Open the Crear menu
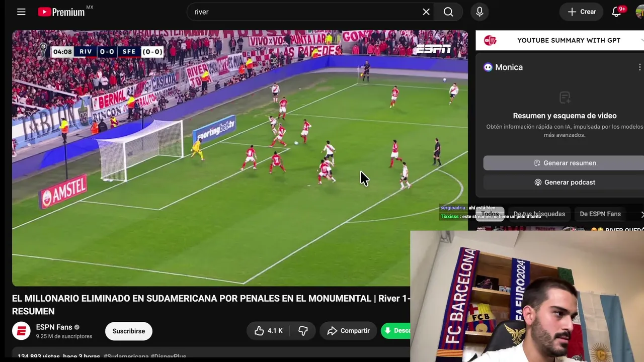The image size is (644, 362). (582, 12)
